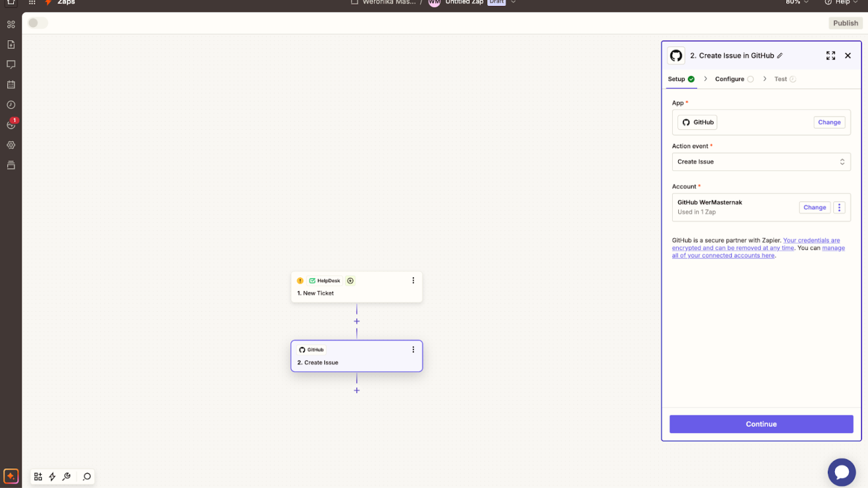The image size is (868, 488).
Task: Change the GitHub app
Action: click(829, 122)
